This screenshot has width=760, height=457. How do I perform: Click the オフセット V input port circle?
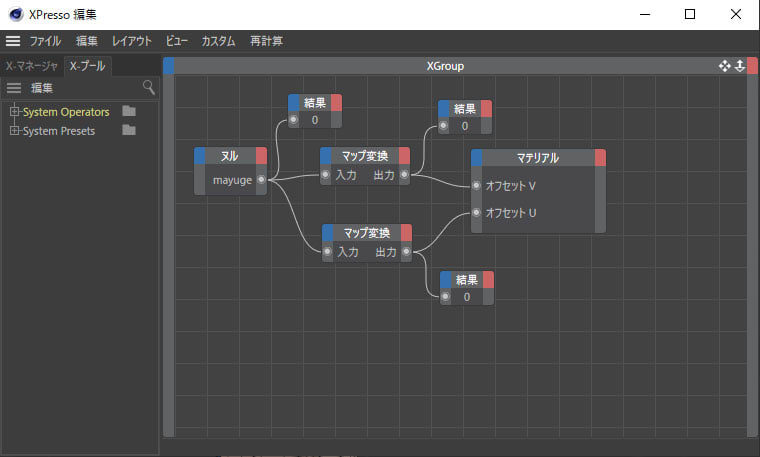pyautogui.click(x=476, y=186)
